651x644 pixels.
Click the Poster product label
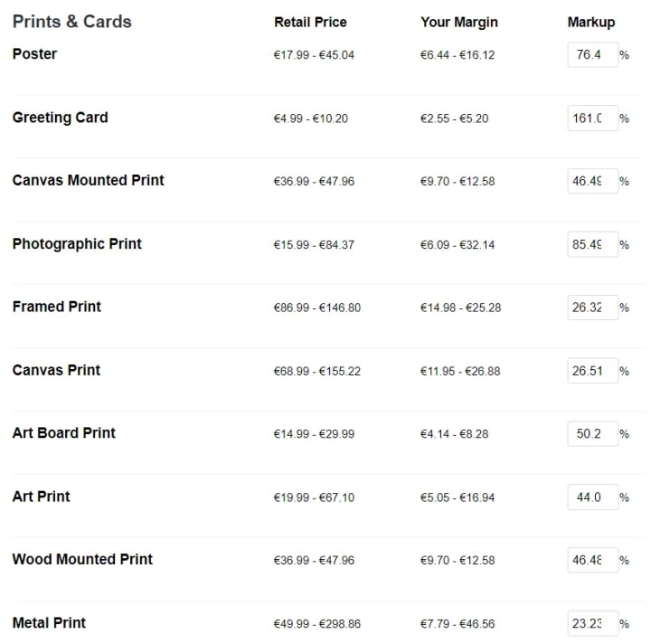point(35,54)
